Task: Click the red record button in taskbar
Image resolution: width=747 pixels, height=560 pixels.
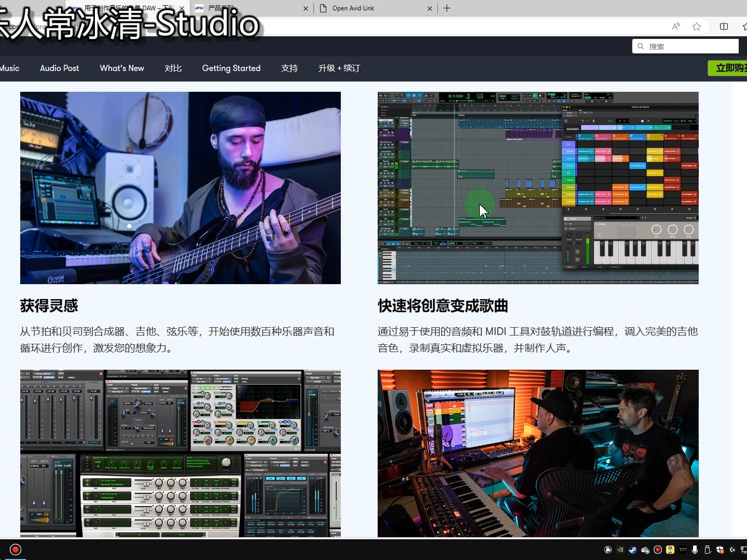Action: click(x=16, y=550)
